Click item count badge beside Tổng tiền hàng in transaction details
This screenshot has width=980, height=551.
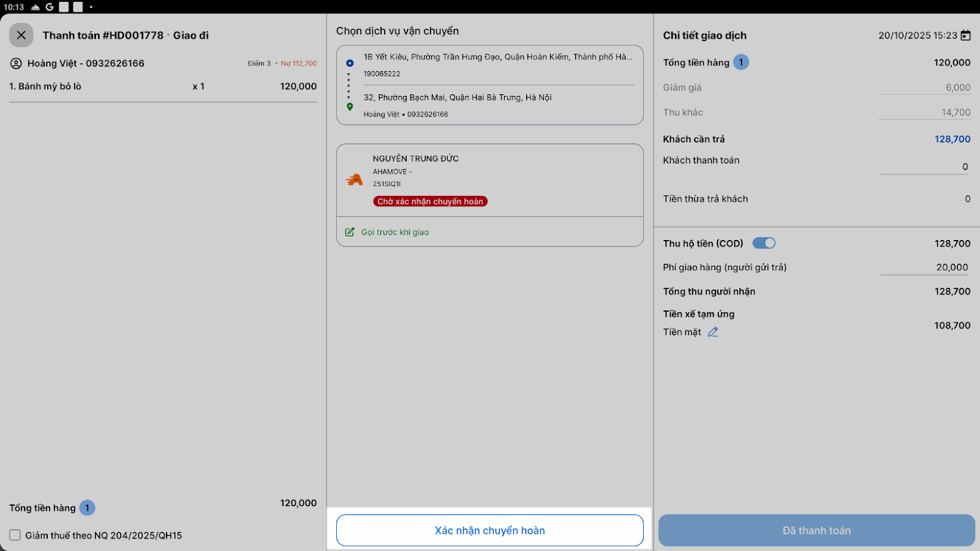pyautogui.click(x=741, y=62)
